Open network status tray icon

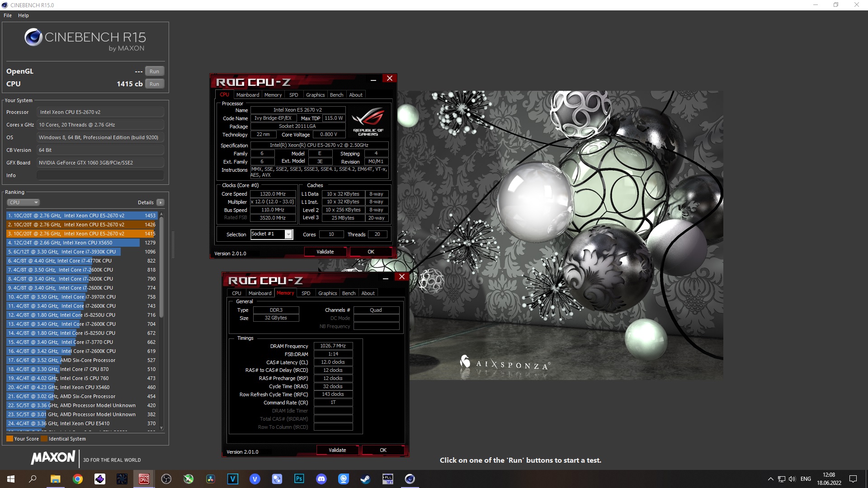tap(781, 479)
